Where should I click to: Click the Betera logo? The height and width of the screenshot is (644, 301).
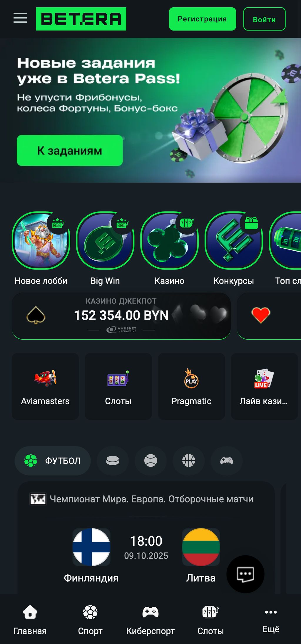tap(81, 19)
